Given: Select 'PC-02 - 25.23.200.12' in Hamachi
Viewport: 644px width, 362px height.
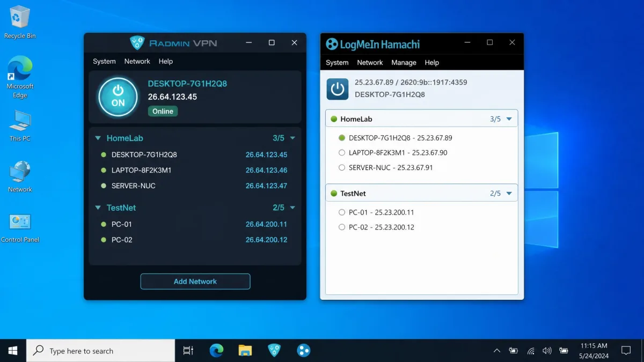Looking at the screenshot, I should pyautogui.click(x=382, y=227).
